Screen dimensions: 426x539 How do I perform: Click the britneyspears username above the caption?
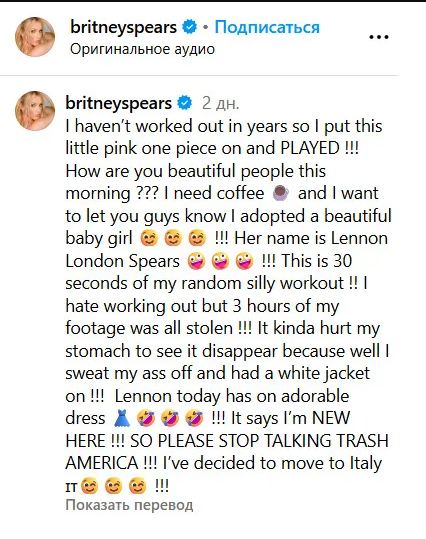(x=119, y=103)
